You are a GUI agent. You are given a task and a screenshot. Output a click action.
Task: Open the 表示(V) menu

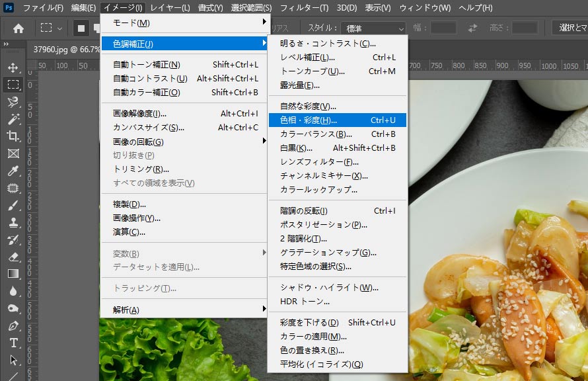pos(378,8)
